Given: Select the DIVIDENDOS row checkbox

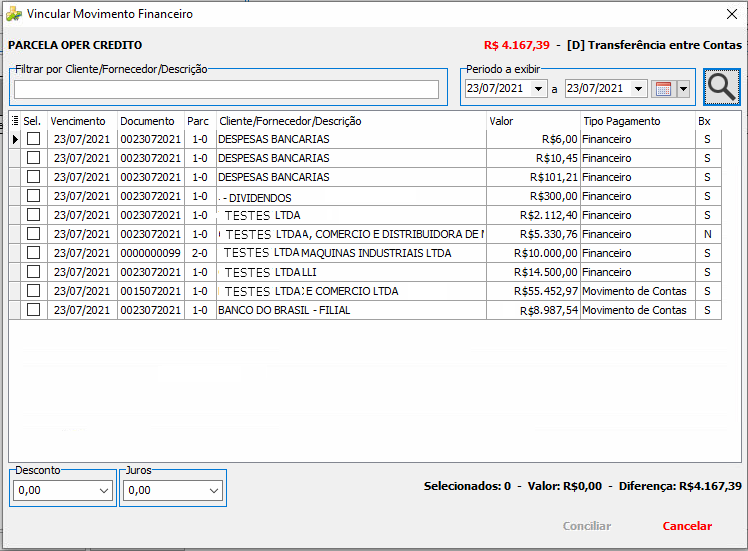Looking at the screenshot, I should (33, 196).
